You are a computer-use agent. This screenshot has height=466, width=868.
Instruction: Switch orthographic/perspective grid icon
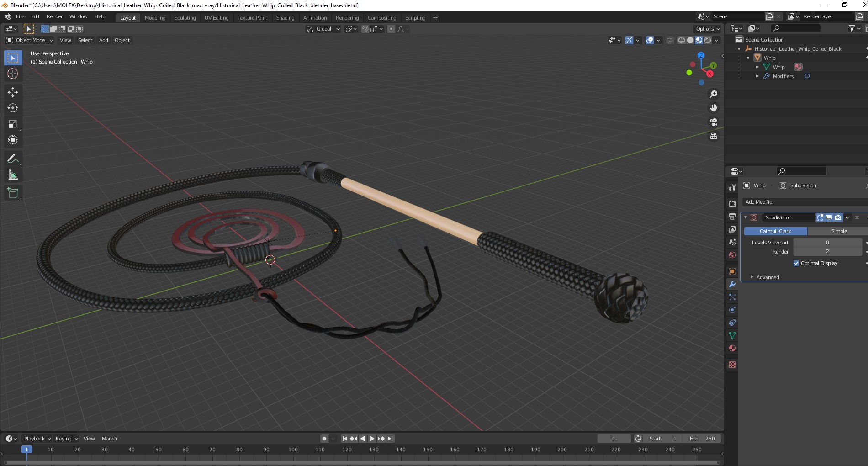[713, 136]
